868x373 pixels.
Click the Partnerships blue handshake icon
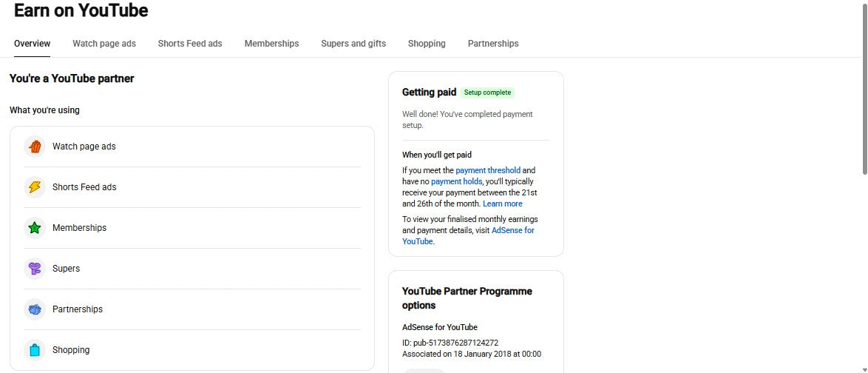point(34,309)
